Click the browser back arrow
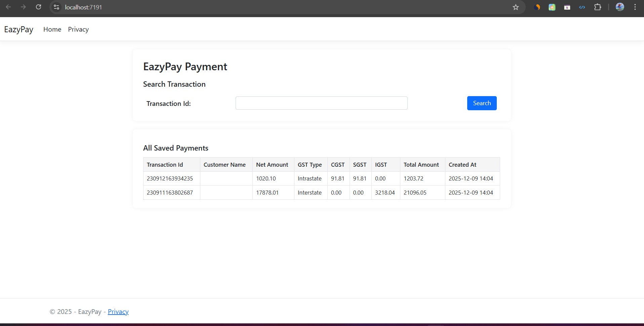 coord(8,7)
